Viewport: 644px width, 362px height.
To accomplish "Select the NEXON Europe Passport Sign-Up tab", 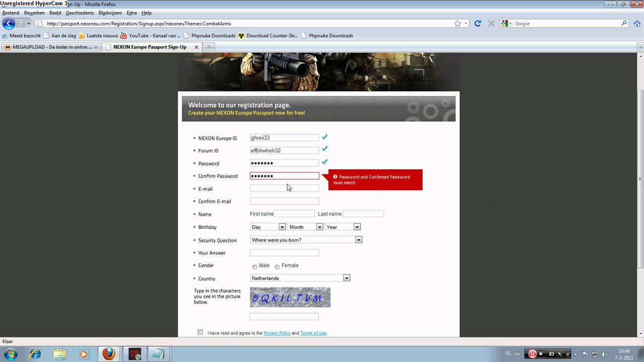I will pyautogui.click(x=152, y=47).
